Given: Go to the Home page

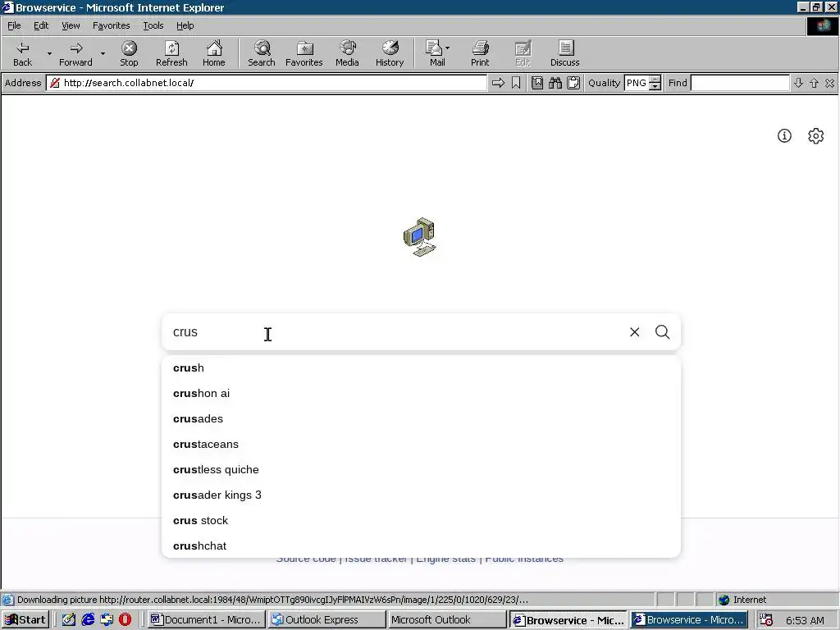Looking at the screenshot, I should pyautogui.click(x=214, y=53).
